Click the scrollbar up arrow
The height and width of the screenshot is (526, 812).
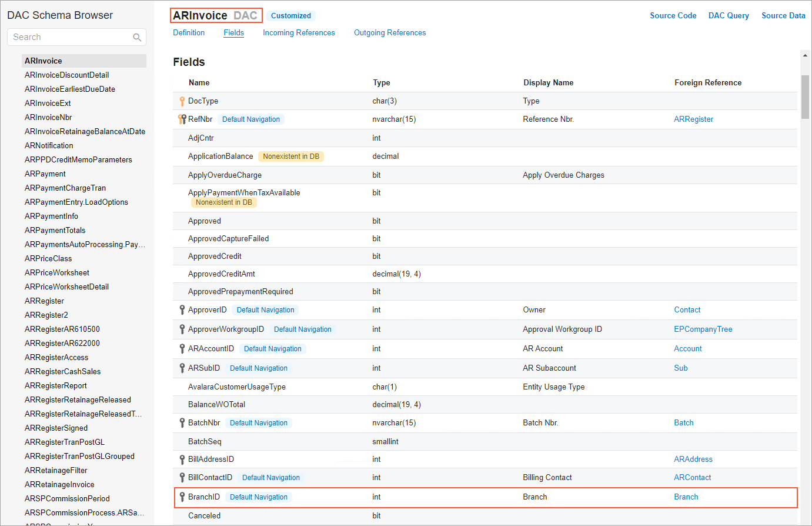(x=805, y=55)
